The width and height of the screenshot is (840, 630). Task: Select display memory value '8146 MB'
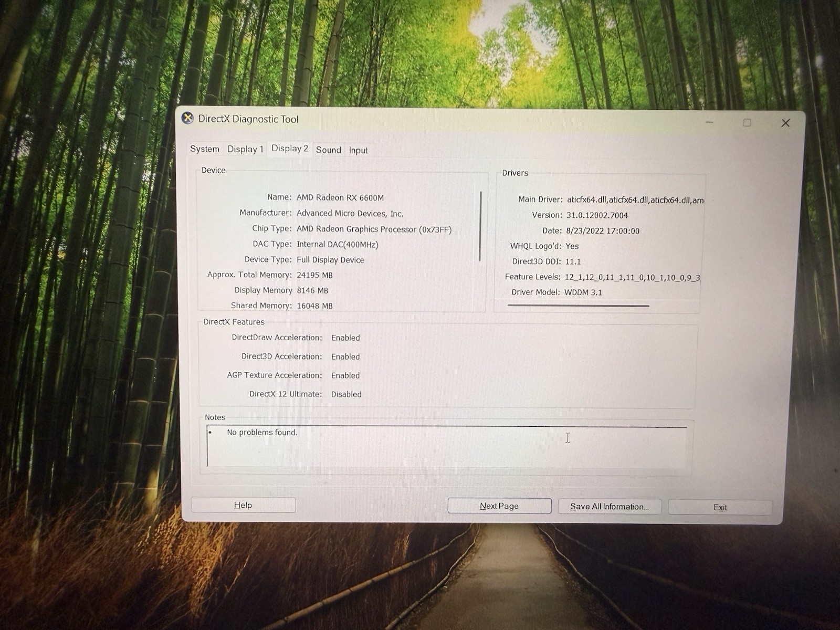(x=312, y=290)
